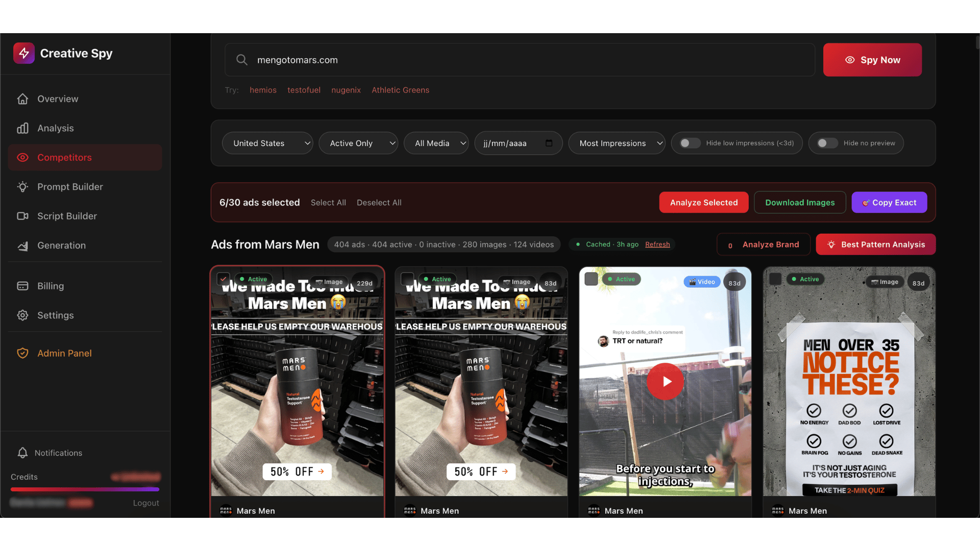Click the Notifications bell icon
980x551 pixels.
[22, 453]
